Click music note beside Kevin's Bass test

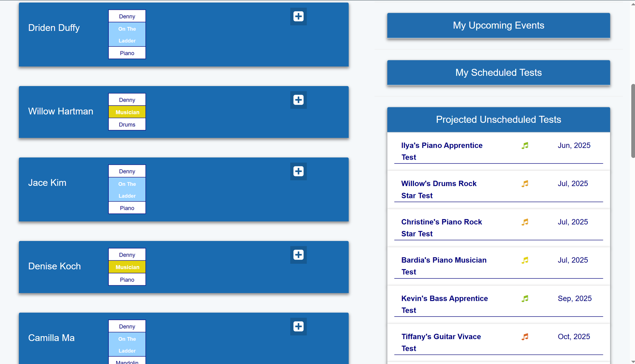[x=525, y=299]
